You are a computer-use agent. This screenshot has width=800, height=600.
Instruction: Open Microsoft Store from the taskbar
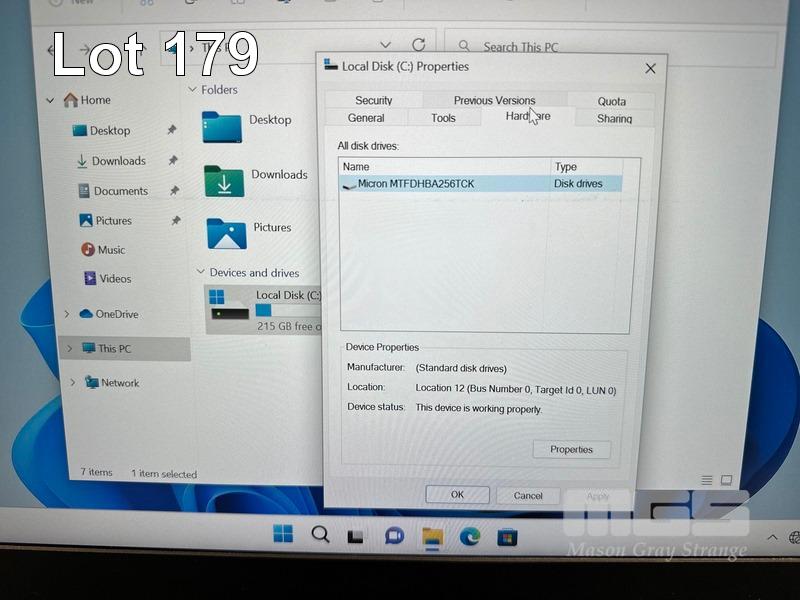click(x=508, y=537)
